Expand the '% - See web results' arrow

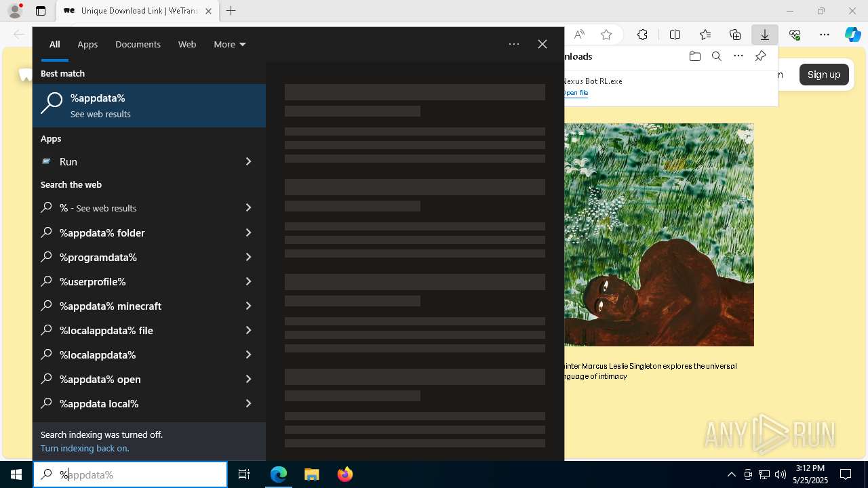coord(248,208)
